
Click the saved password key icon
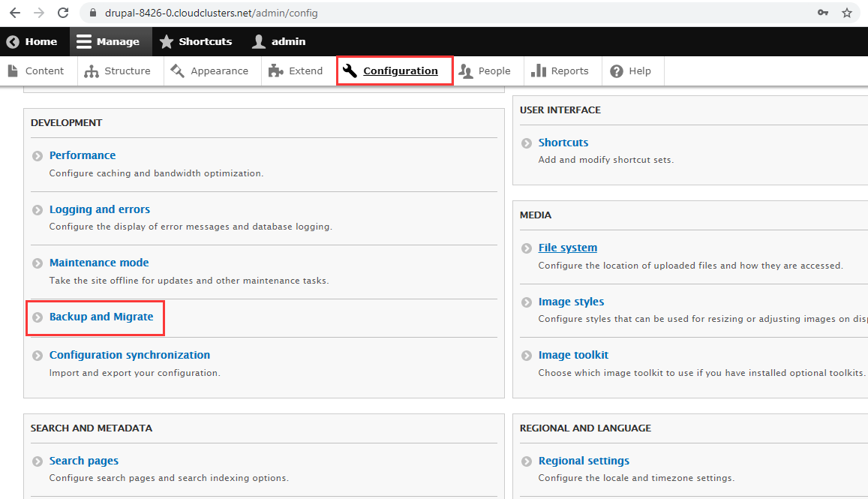[x=822, y=13]
